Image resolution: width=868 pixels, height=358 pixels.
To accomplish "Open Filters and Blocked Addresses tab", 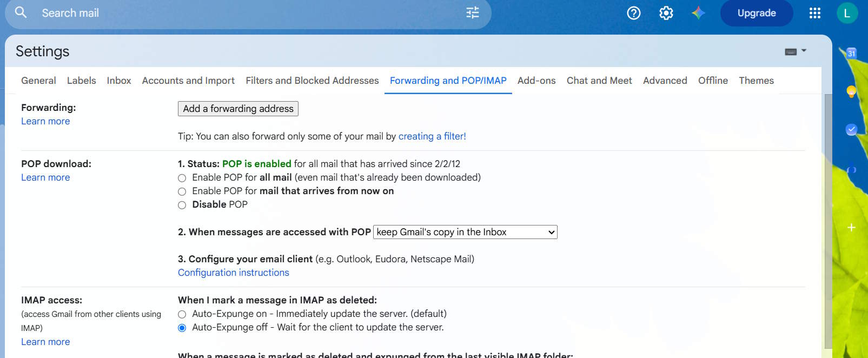I will click(x=312, y=81).
